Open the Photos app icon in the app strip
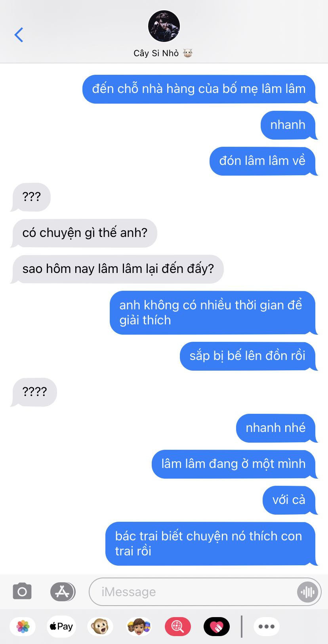 [23, 627]
